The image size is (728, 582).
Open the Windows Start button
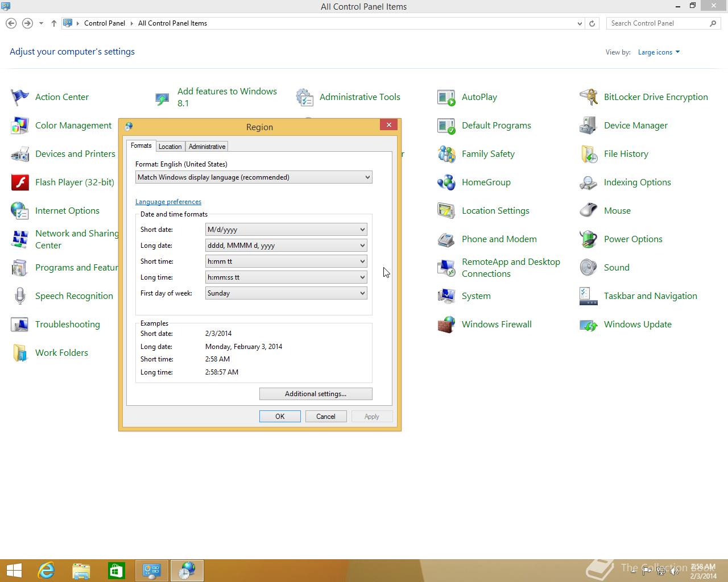coord(14,571)
